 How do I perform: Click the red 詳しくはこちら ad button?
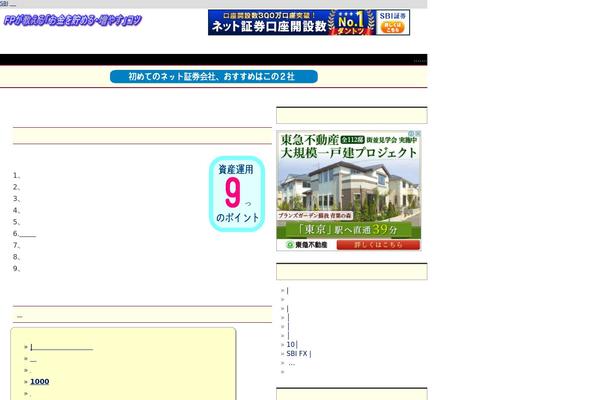[378, 245]
